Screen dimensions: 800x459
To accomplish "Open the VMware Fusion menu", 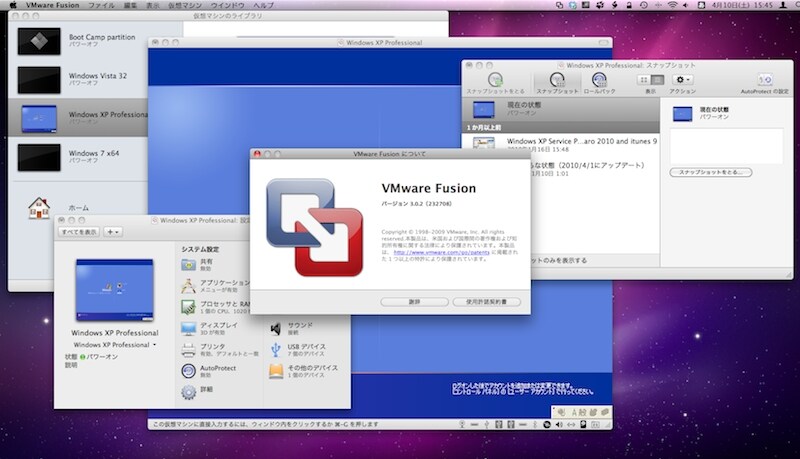I will click(53, 5).
